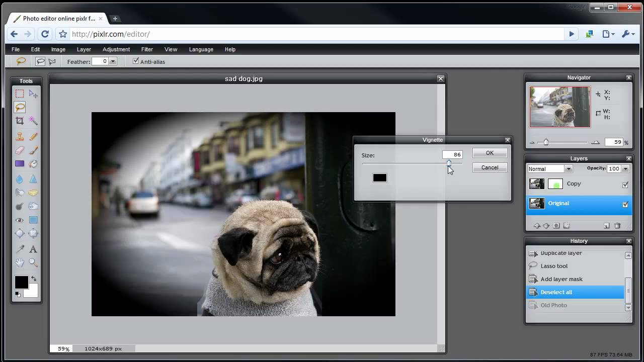Click the black Vignette color swatch
Screen dimensions: 644x362
coord(379,177)
